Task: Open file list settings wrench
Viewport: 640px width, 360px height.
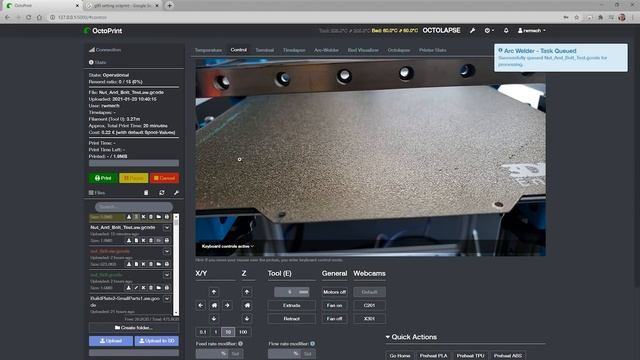Action: [176, 193]
